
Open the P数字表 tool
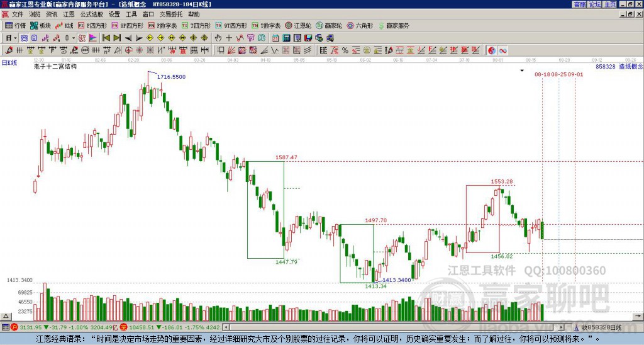point(162,25)
